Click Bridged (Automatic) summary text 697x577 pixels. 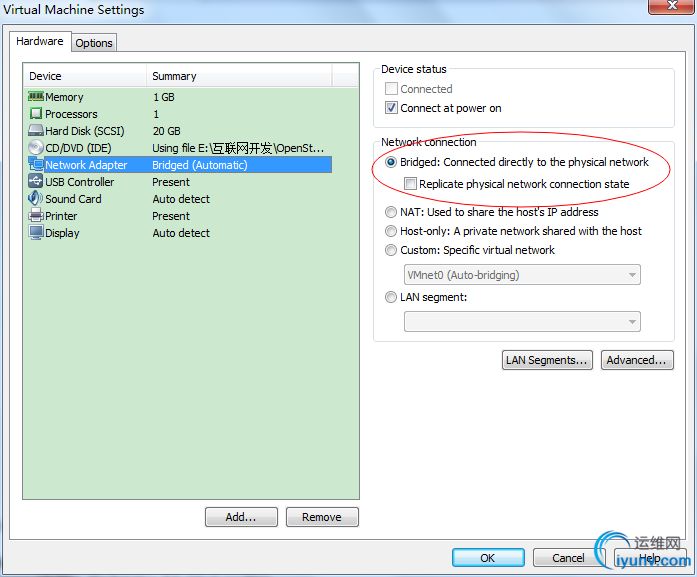pyautogui.click(x=200, y=164)
